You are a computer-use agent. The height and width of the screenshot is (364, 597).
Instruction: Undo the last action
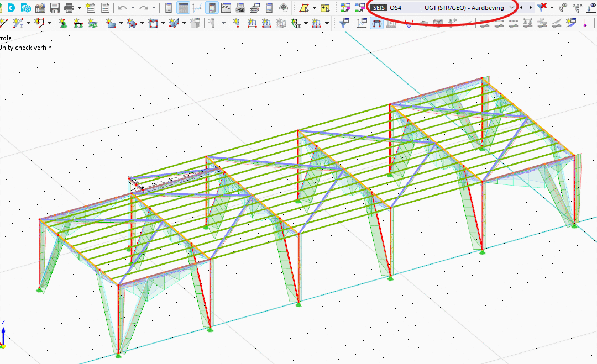pyautogui.click(x=122, y=8)
